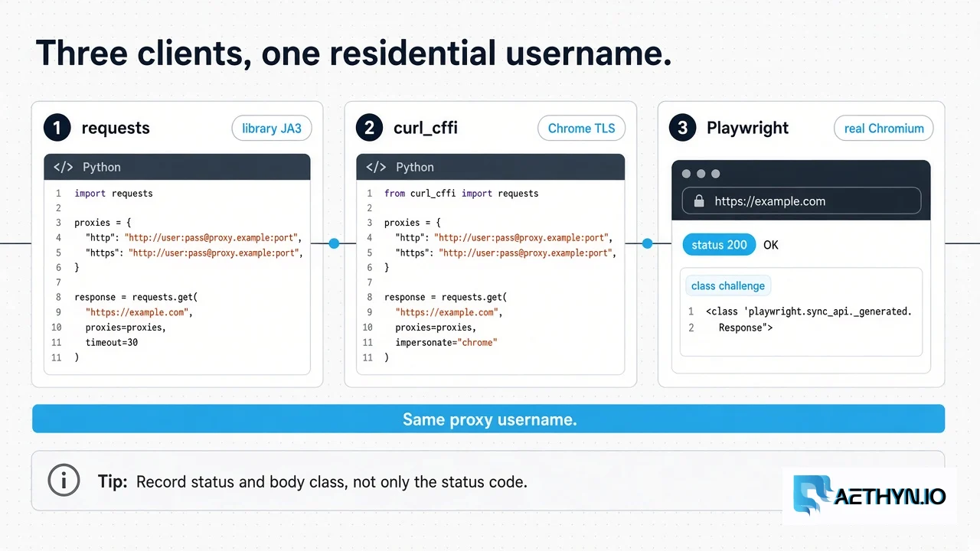980x551 pixels.
Task: Click the playwright.sync_api._generated class line
Action: (x=809, y=311)
